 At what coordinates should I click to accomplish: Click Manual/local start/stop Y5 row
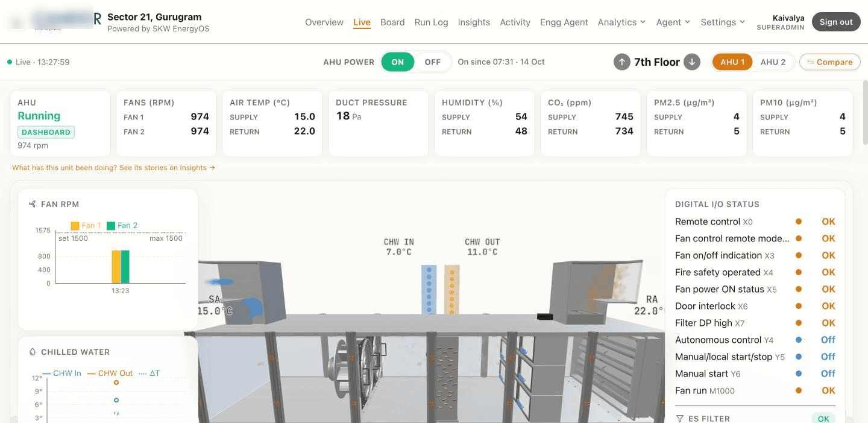(x=755, y=357)
